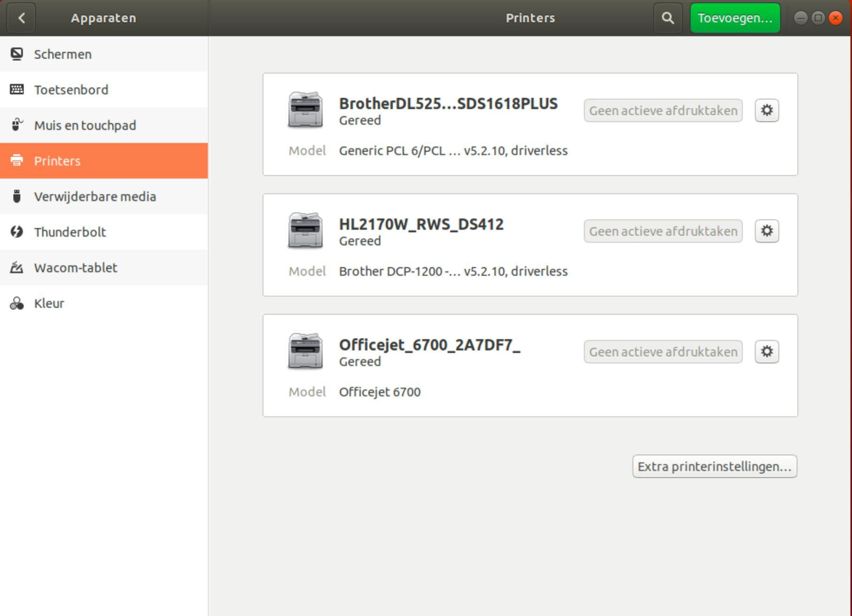Click the Officejet 6700 printer icon

point(305,351)
